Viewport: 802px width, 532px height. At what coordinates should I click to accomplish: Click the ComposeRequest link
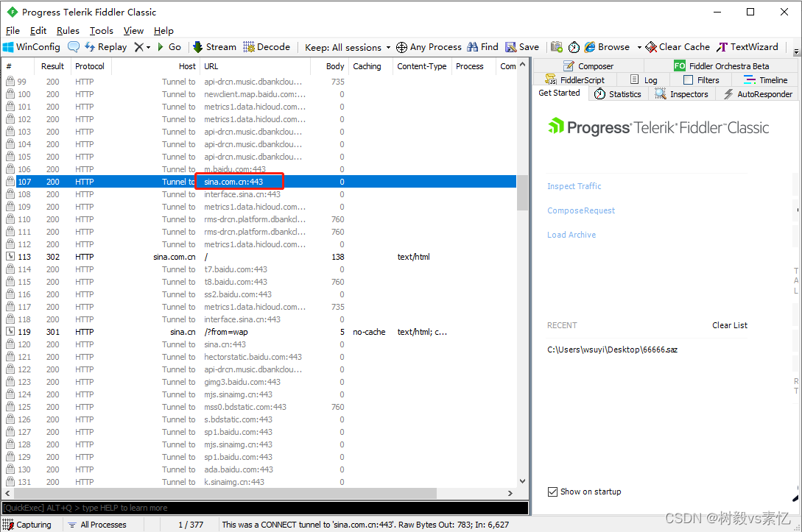pyautogui.click(x=581, y=210)
